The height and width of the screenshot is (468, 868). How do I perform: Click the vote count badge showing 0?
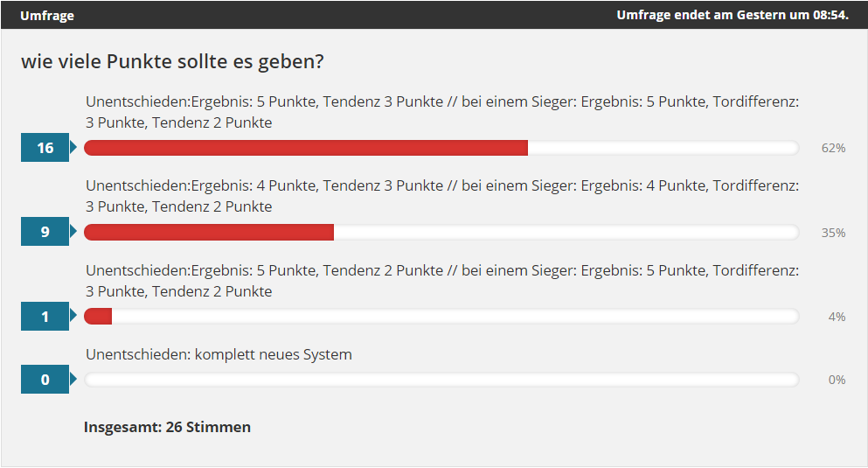tap(45, 380)
